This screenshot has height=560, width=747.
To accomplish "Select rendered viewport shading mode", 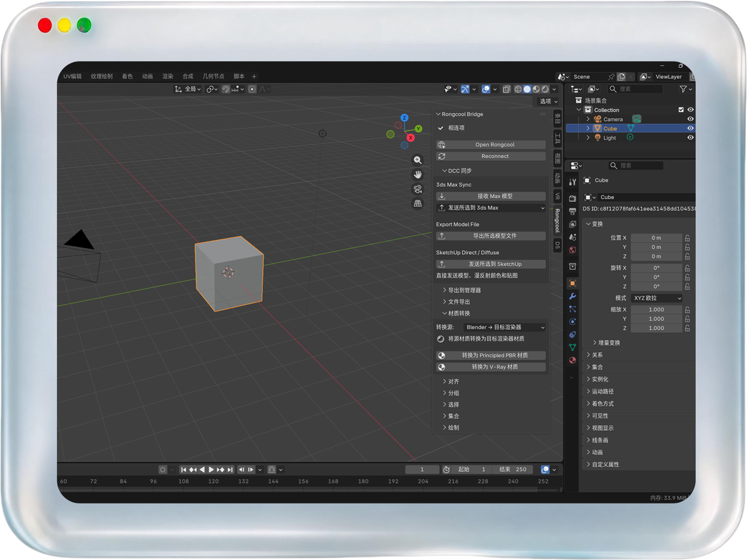I will pos(545,89).
